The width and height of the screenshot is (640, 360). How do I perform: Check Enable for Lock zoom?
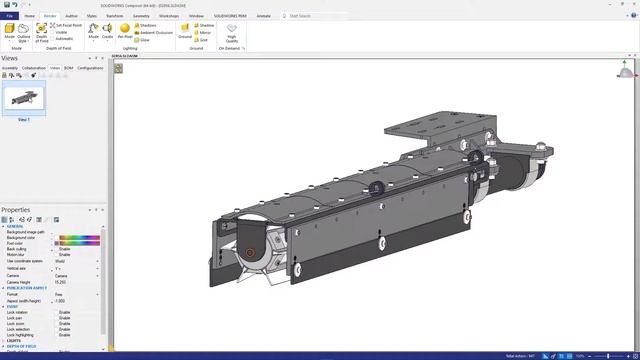[x=57, y=324]
